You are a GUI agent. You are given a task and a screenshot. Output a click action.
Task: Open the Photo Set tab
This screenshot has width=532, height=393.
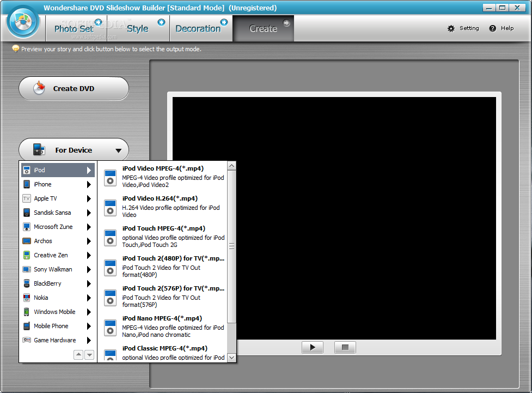76,28
